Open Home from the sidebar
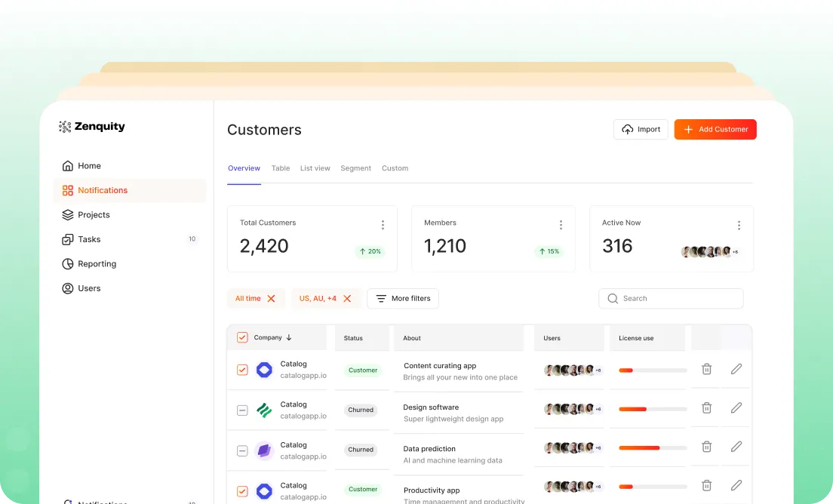Screen dimensions: 833x504 (x=130, y=166)
